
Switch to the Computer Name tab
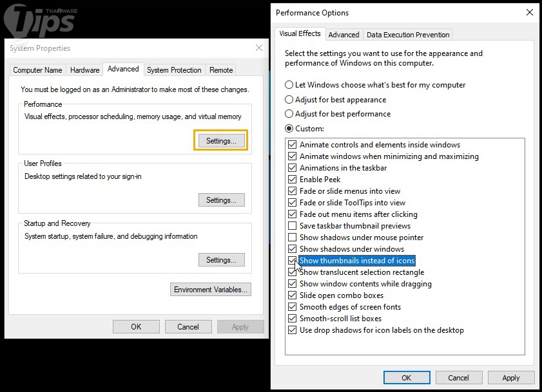click(x=37, y=70)
